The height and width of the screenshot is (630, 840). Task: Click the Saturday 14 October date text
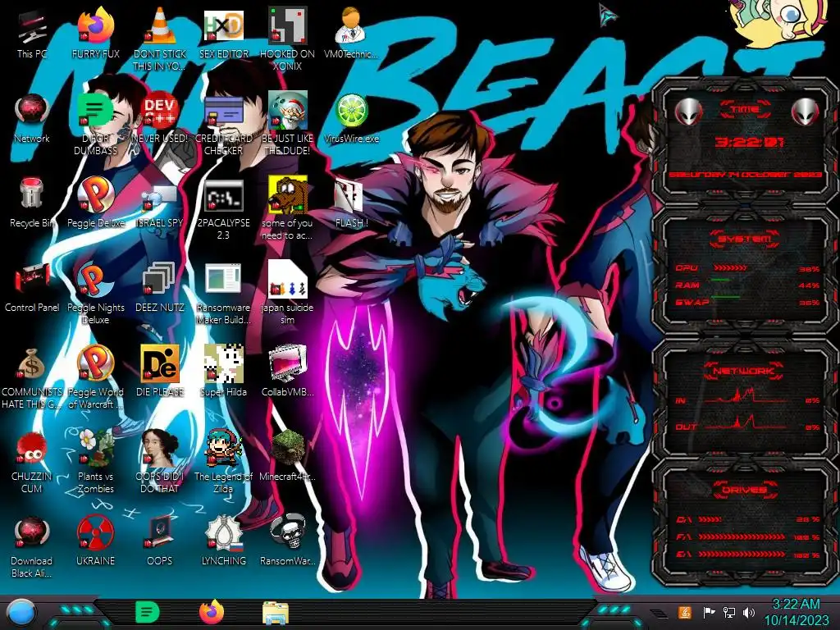coord(745,175)
